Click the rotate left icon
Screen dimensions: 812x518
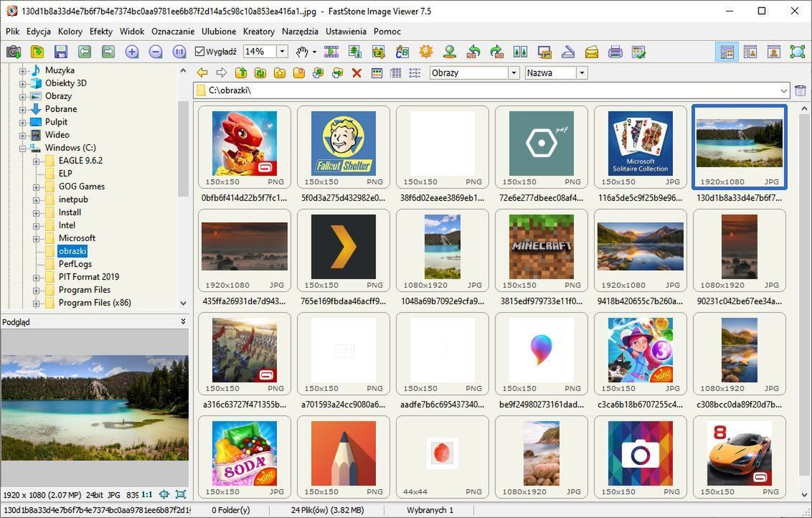pos(473,52)
